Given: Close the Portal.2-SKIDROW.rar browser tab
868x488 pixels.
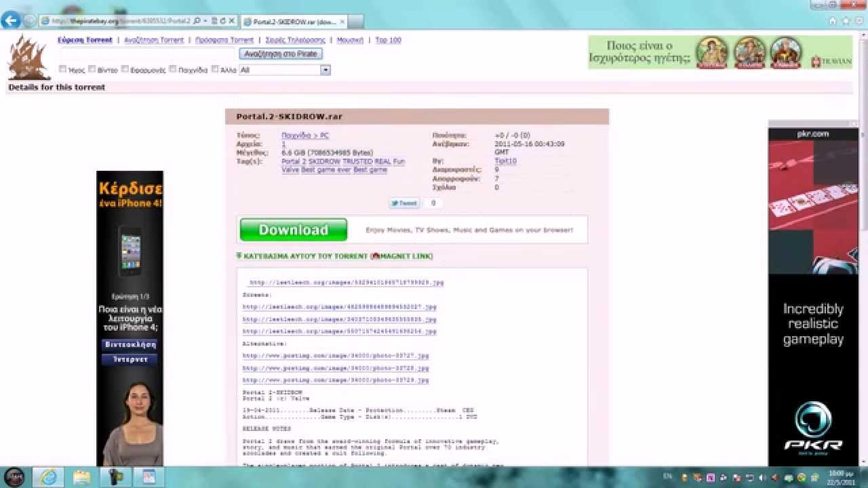Looking at the screenshot, I should pyautogui.click(x=342, y=22).
